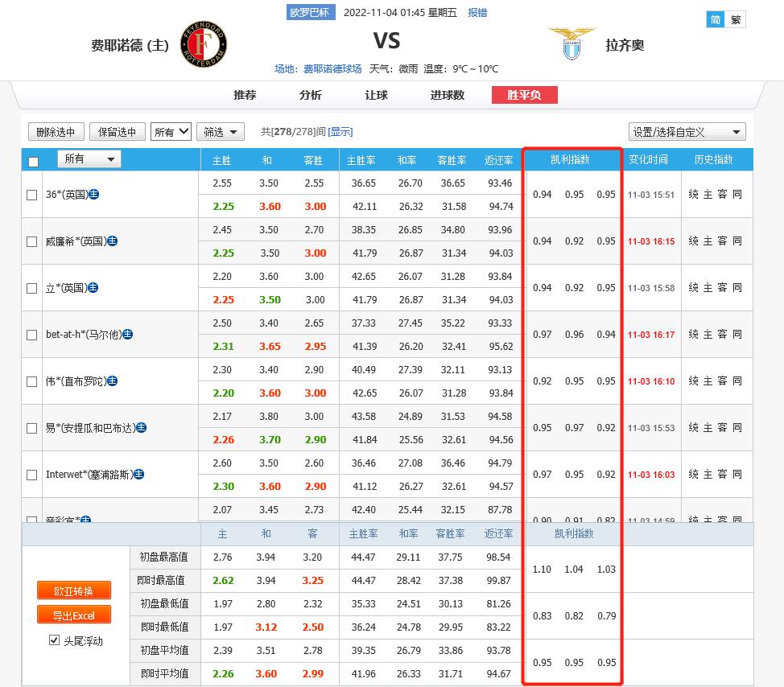The image size is (784, 687).
Task: Open the 筛选 dropdown
Action: 221,132
